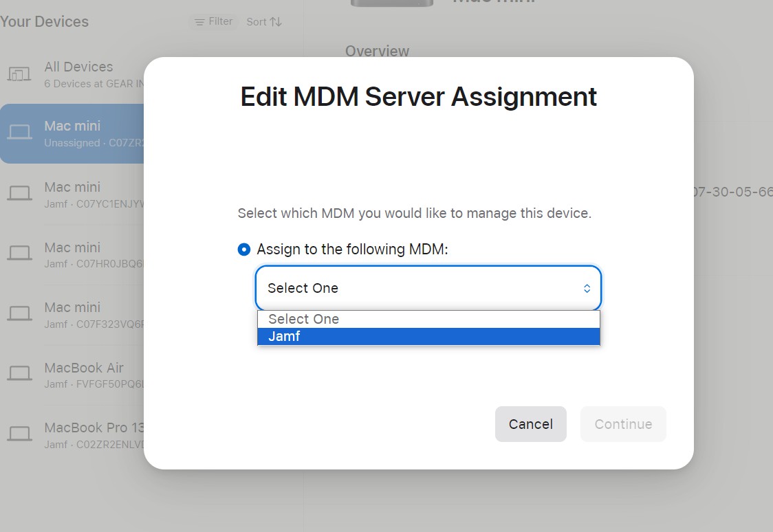Click the Filter lines icon
This screenshot has height=532, width=773.
tap(199, 22)
